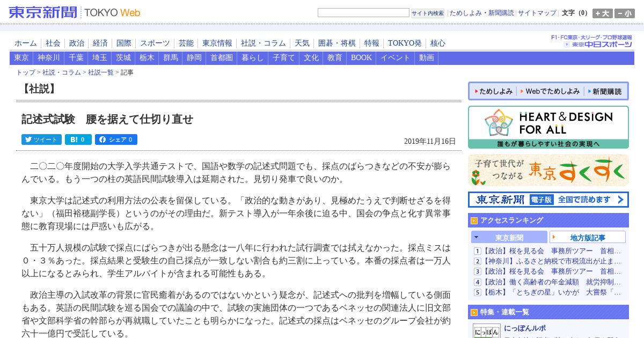
Task: Click ためしよみ in sidebar box
Action: (x=493, y=91)
